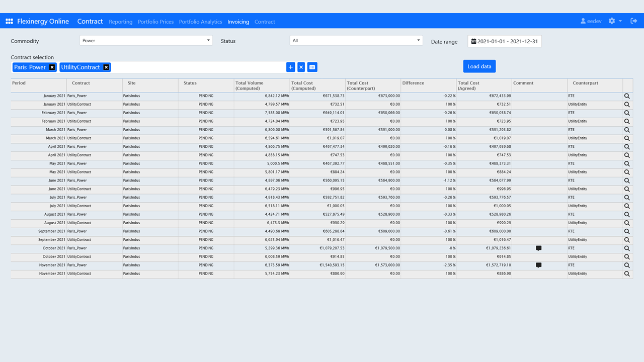
Task: Click the Load data button
Action: [479, 66]
